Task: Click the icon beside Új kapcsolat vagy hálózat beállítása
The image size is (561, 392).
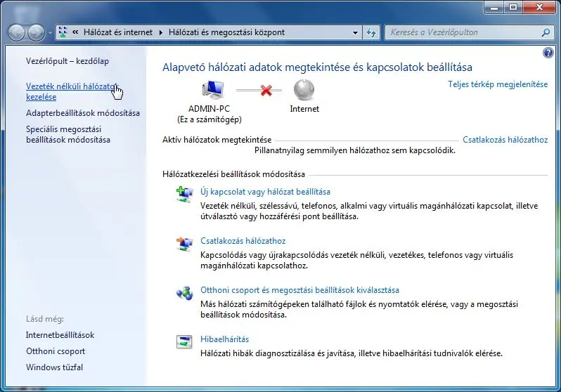Action: 184,195
